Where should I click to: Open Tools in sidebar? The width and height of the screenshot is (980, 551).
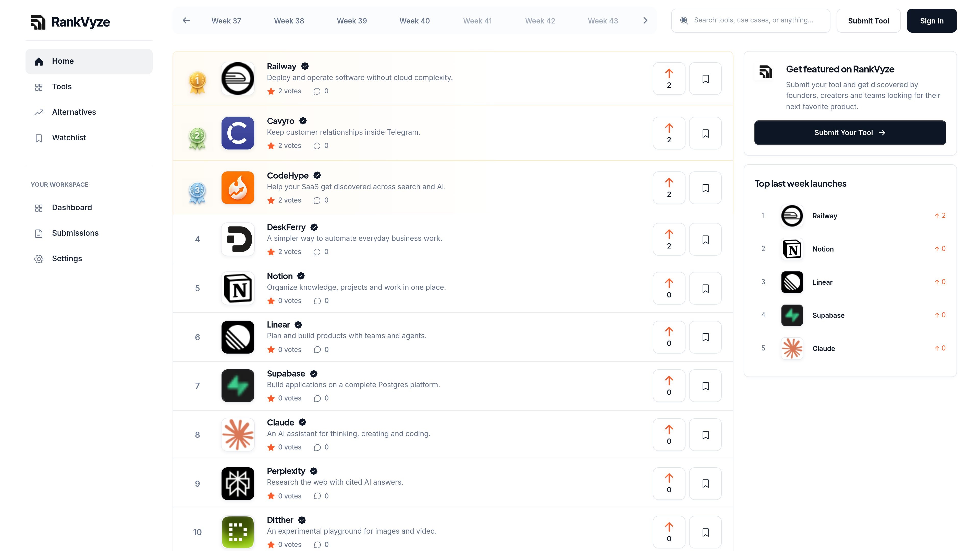(89, 87)
